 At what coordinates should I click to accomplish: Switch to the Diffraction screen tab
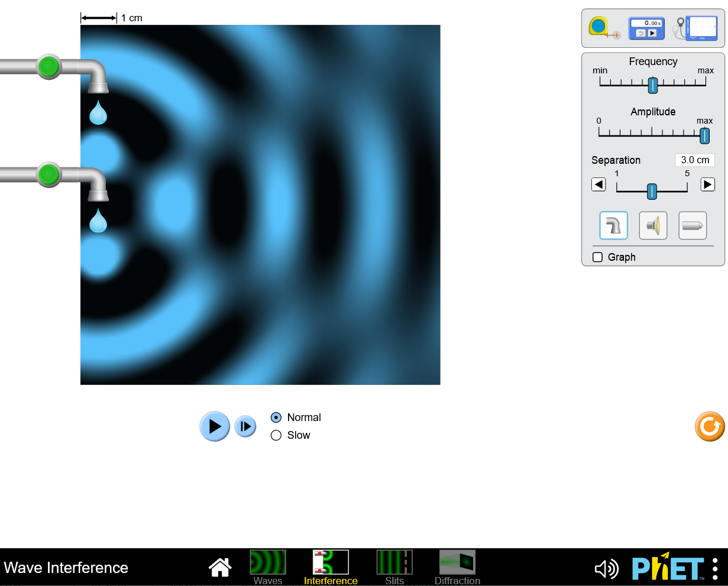(x=457, y=566)
